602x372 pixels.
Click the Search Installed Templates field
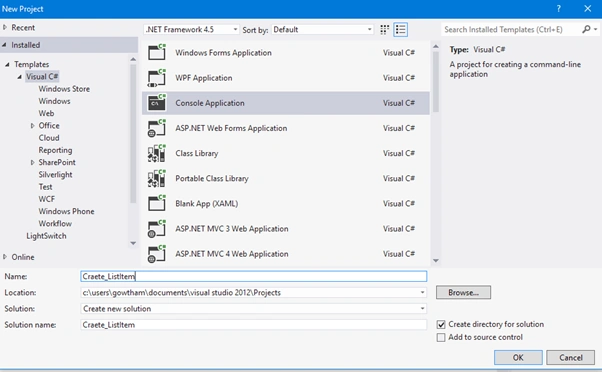511,30
